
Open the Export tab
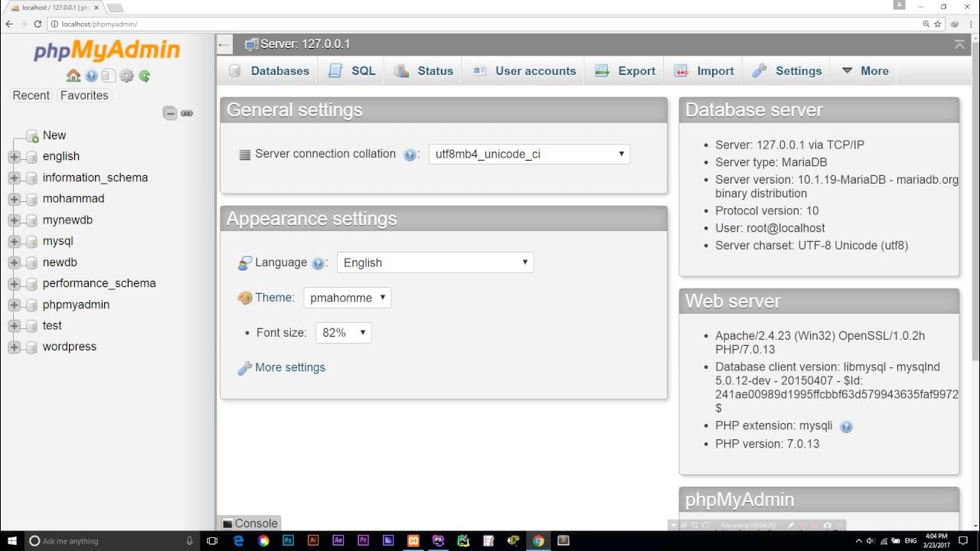click(x=626, y=71)
